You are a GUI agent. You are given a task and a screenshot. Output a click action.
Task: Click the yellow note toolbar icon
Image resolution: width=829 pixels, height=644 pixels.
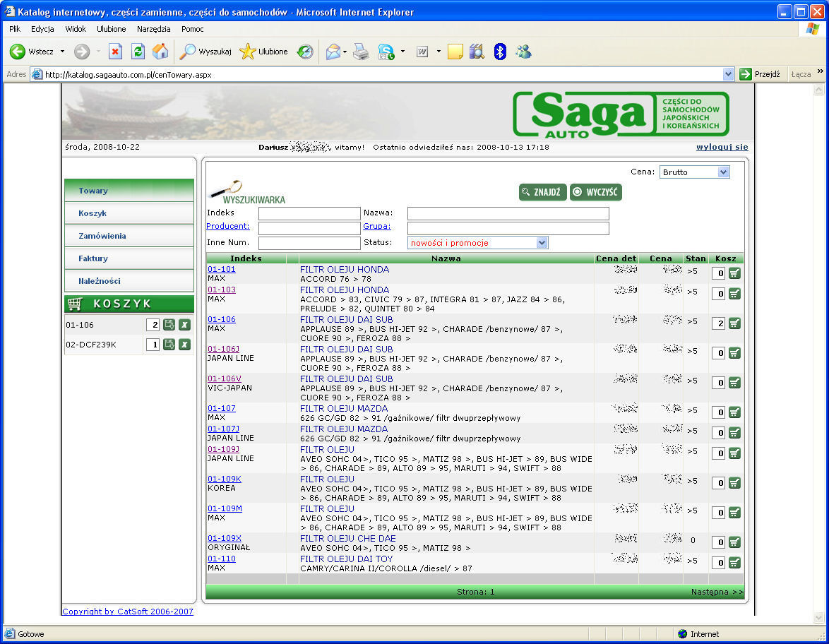click(455, 52)
